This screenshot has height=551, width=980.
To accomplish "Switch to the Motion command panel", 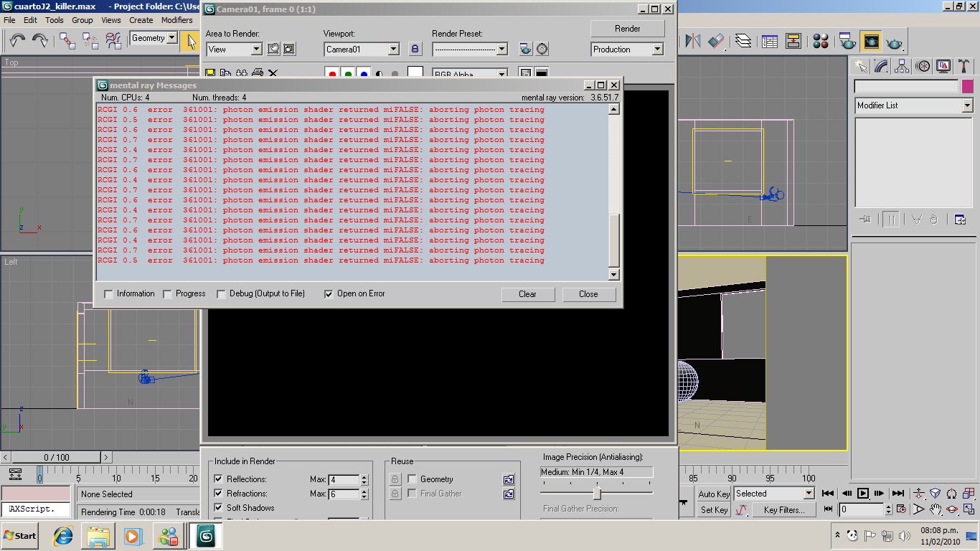I will point(923,67).
